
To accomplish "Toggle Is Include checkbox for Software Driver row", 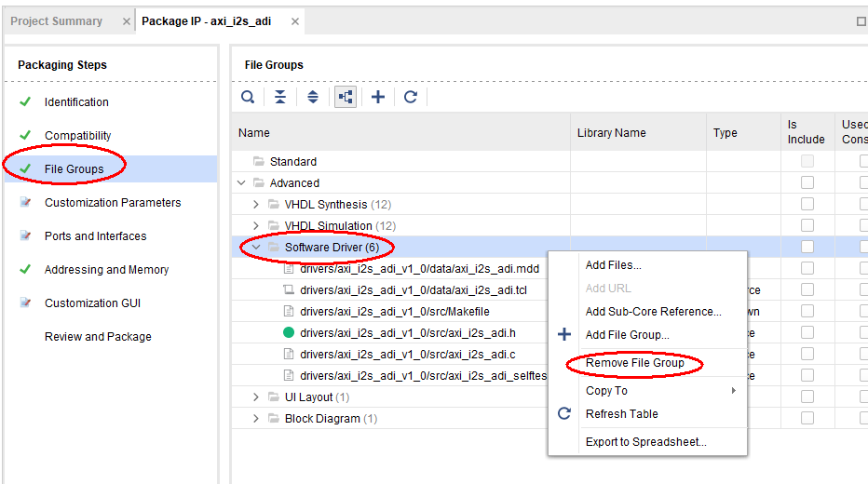I will click(807, 247).
